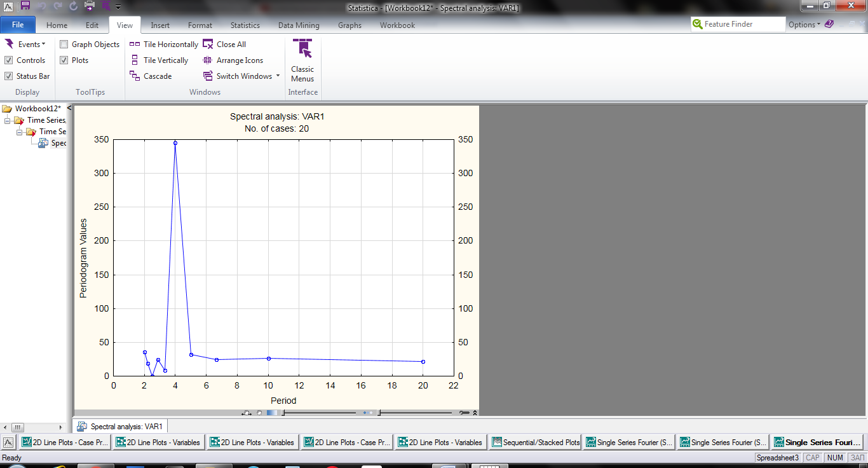Screen dimensions: 868x468
Task: Tile windows vertically
Action: [x=159, y=60]
